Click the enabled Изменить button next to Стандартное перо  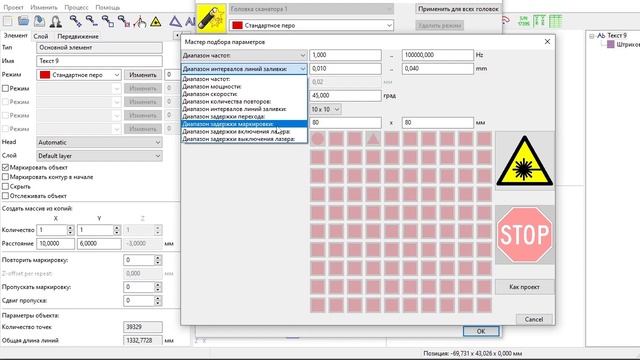pyautogui.click(x=143, y=75)
